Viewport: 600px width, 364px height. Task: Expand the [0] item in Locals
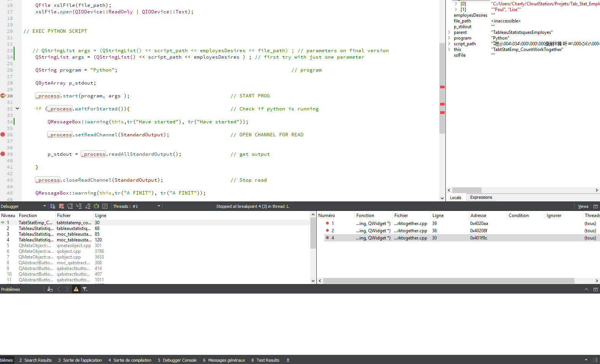456,4
